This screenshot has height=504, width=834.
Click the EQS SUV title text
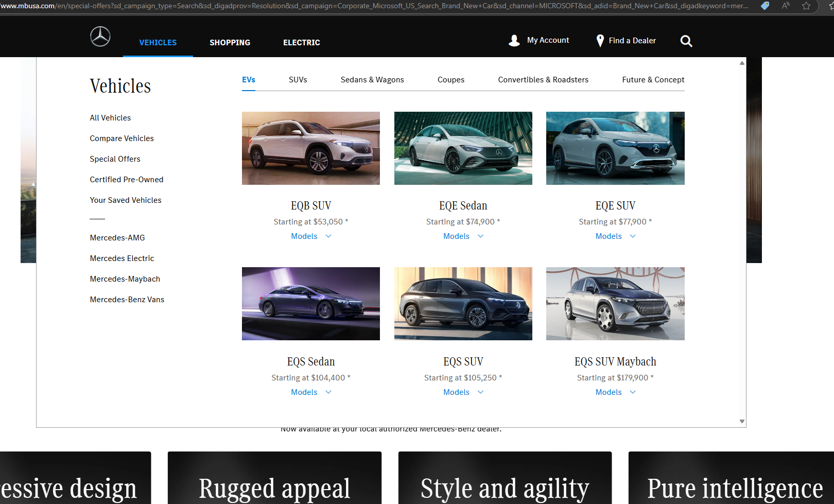(x=463, y=362)
